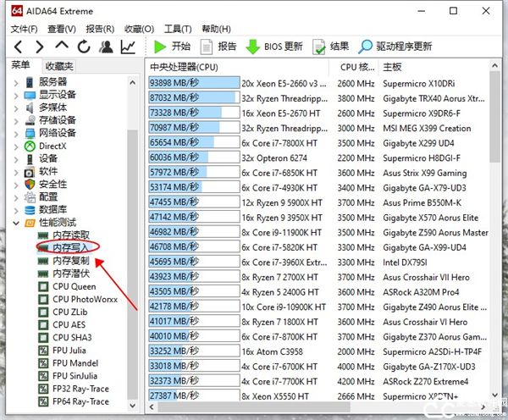Select the 网络设备 network icon
Screen dimensions: 508x420
(30, 133)
